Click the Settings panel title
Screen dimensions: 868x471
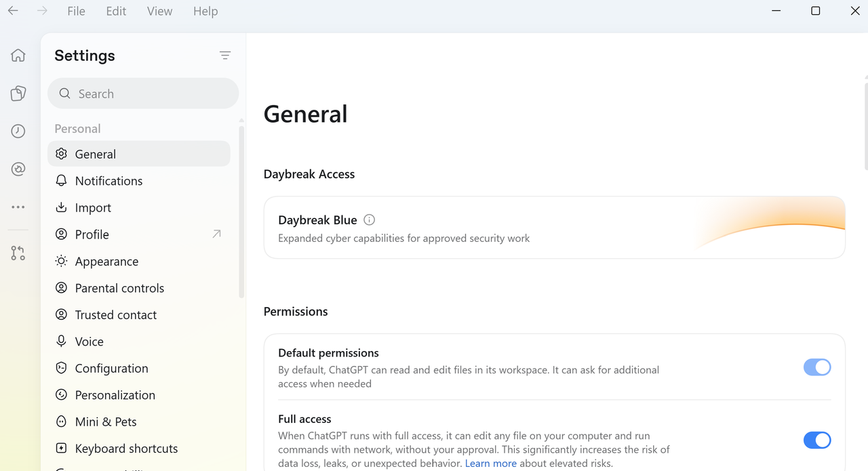coord(85,56)
